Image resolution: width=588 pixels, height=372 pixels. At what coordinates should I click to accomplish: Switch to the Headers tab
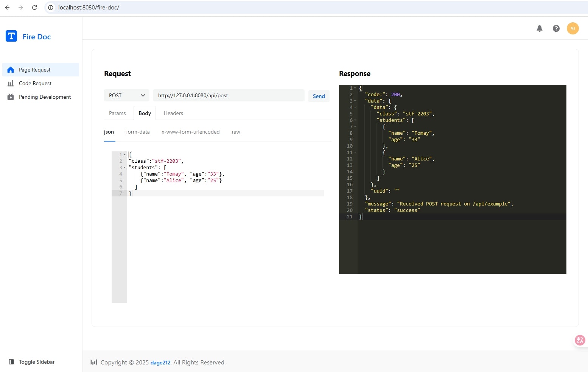point(173,113)
